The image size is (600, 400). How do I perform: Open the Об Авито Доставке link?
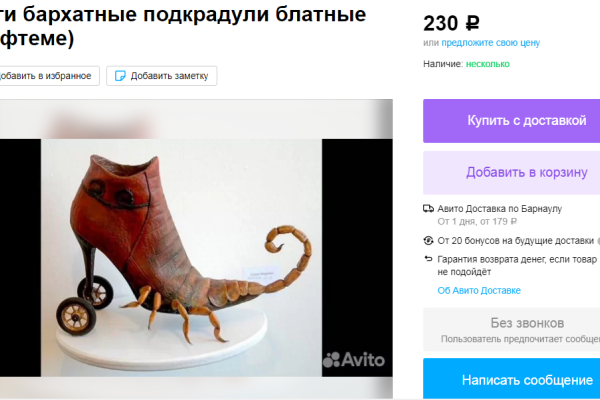click(x=479, y=291)
